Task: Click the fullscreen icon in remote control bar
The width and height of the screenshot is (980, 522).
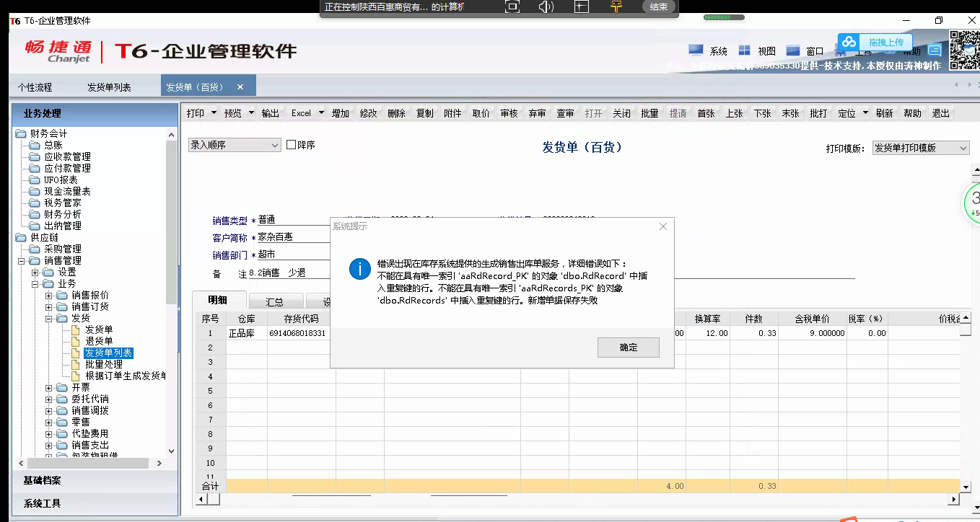Action: tap(512, 6)
